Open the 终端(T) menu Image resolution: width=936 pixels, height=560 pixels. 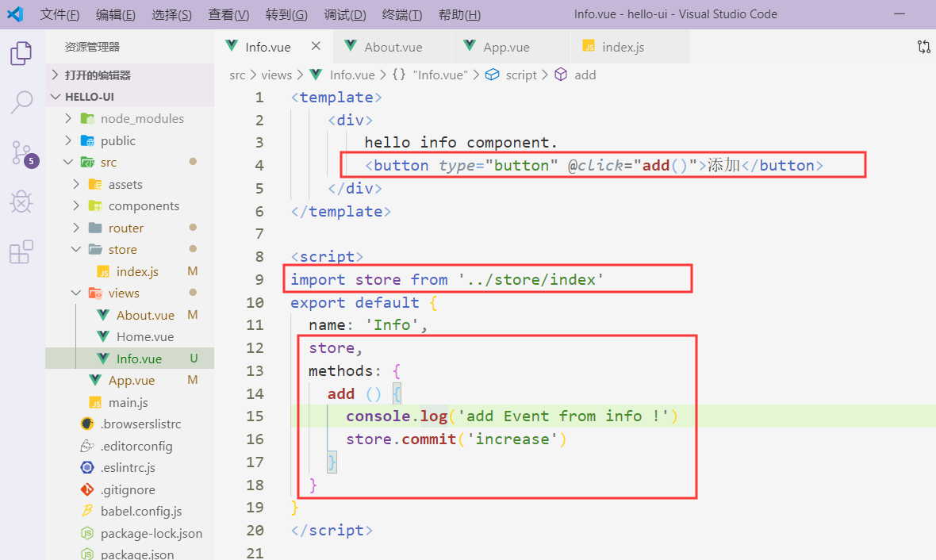401,14
